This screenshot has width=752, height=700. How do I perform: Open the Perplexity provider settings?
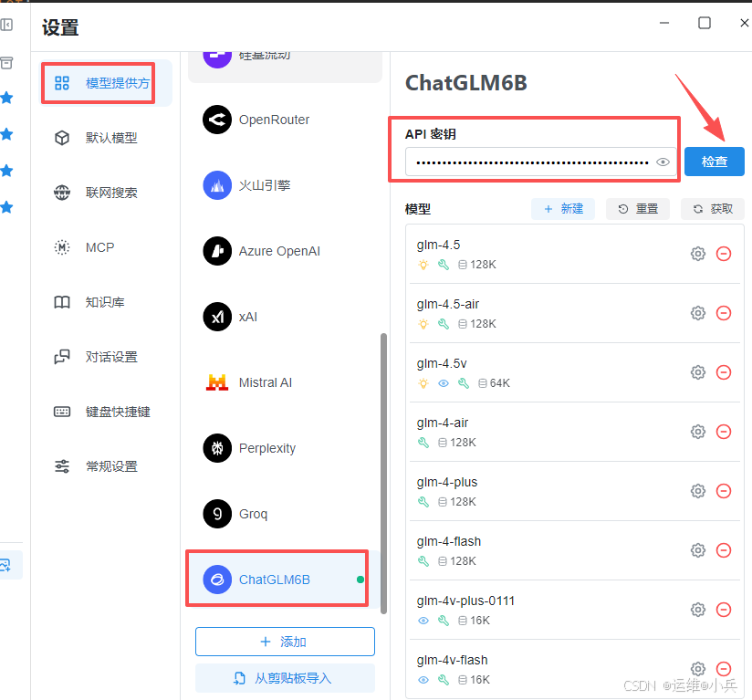(270, 448)
